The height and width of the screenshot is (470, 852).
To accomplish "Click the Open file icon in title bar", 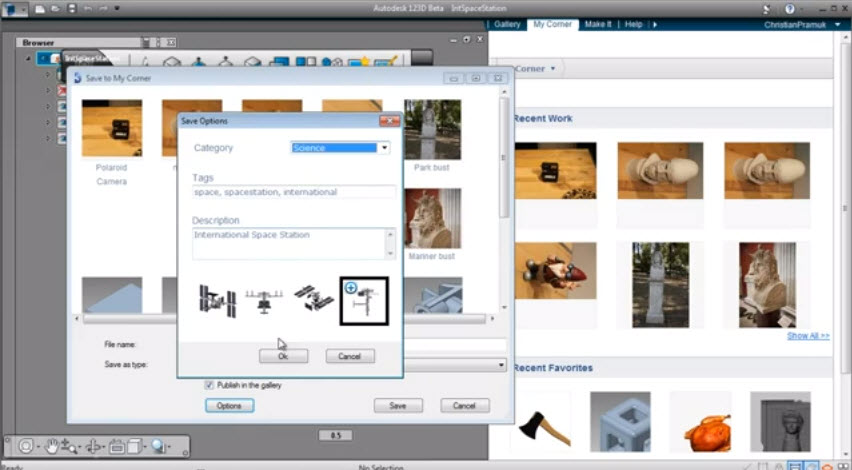I will (x=55, y=9).
